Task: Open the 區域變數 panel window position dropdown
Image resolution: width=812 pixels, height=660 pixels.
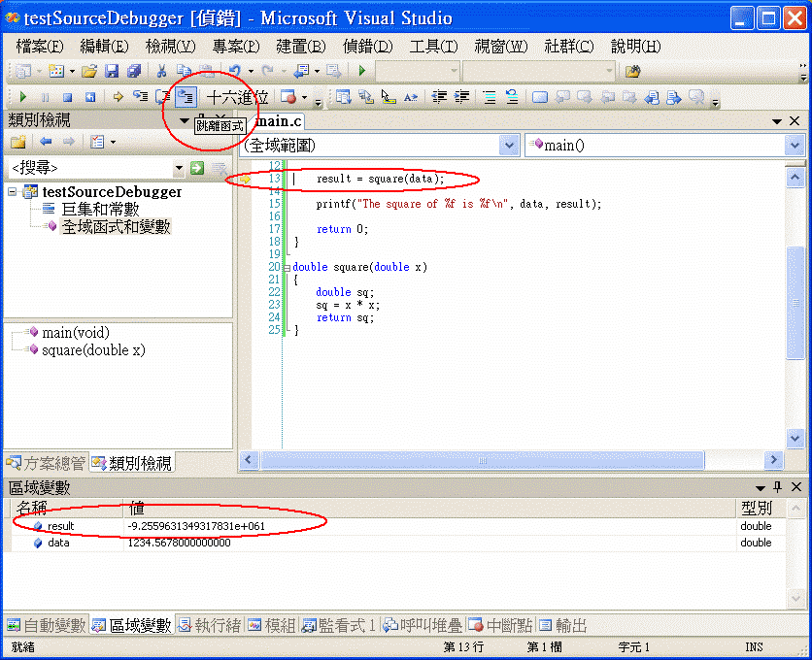Action: click(x=761, y=487)
